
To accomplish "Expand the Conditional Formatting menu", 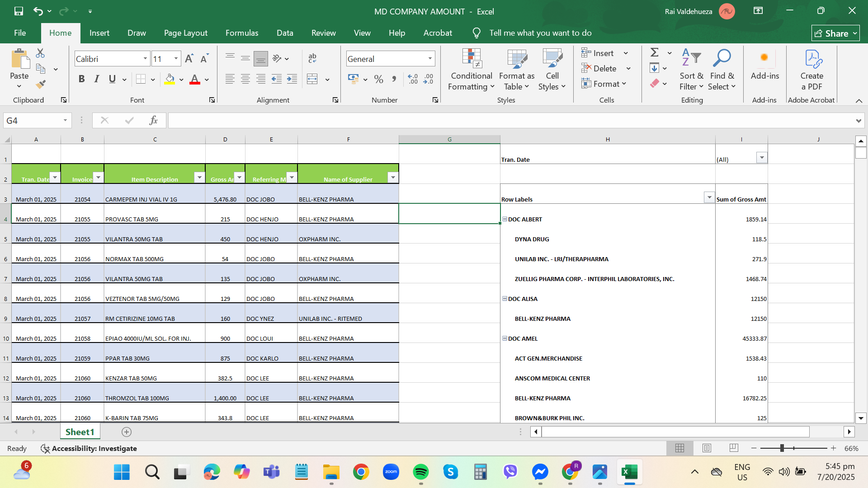I will tap(472, 70).
